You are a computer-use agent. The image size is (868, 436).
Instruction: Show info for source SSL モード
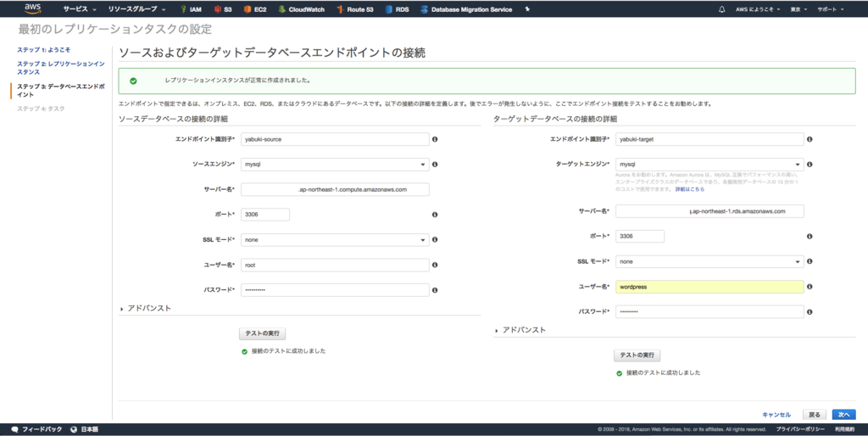(x=435, y=240)
